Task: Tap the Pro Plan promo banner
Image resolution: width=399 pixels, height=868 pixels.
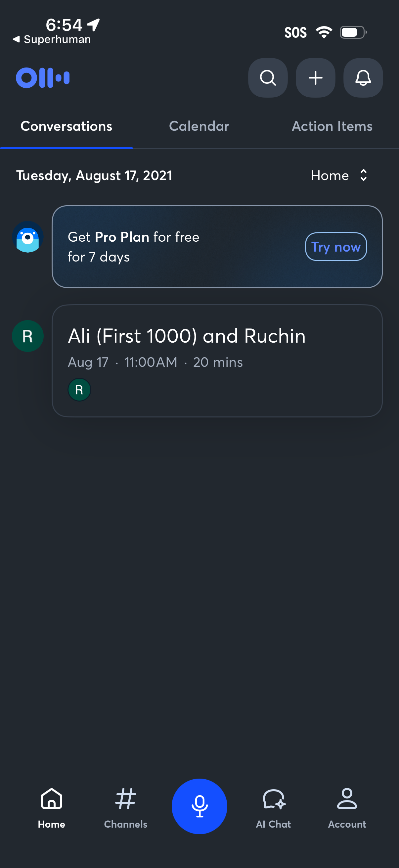Action: point(185,246)
